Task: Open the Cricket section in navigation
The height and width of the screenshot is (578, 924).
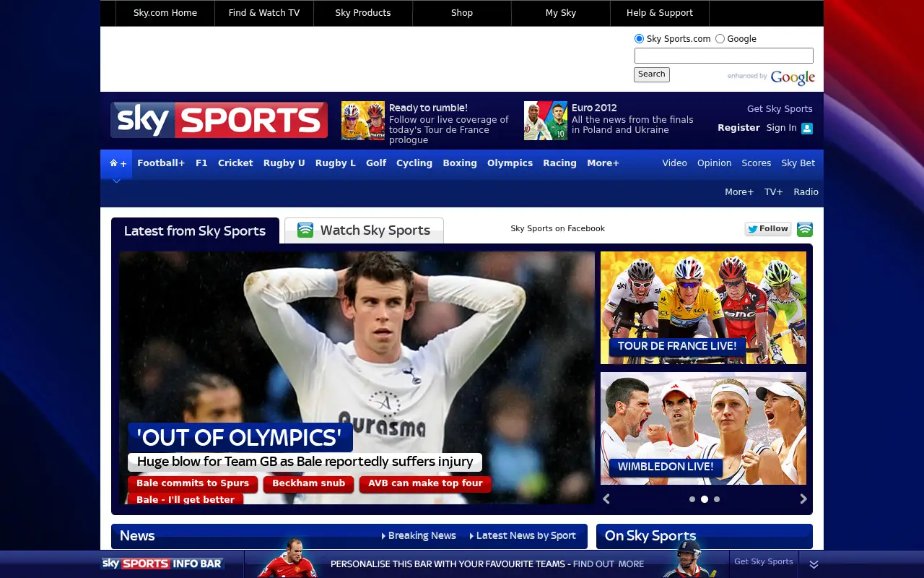Action: click(x=235, y=163)
